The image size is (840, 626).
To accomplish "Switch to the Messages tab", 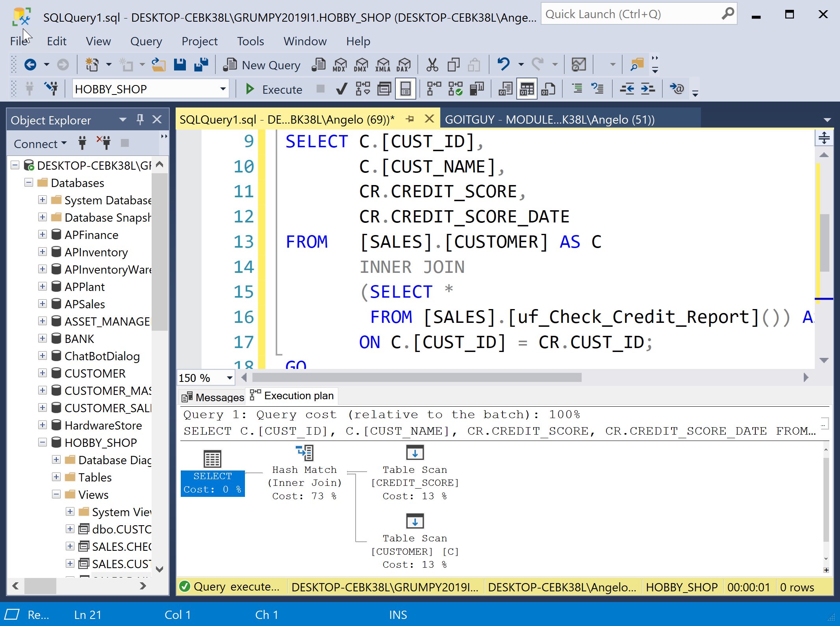I will point(213,397).
